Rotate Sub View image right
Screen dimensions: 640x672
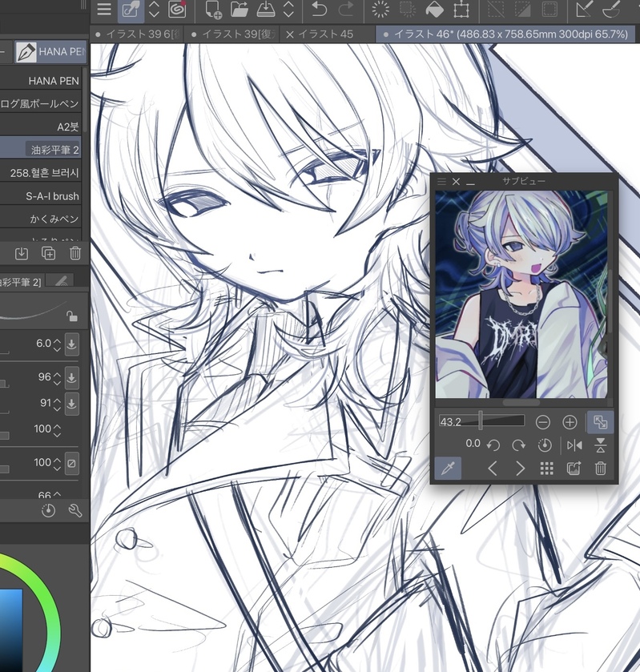coord(519,445)
